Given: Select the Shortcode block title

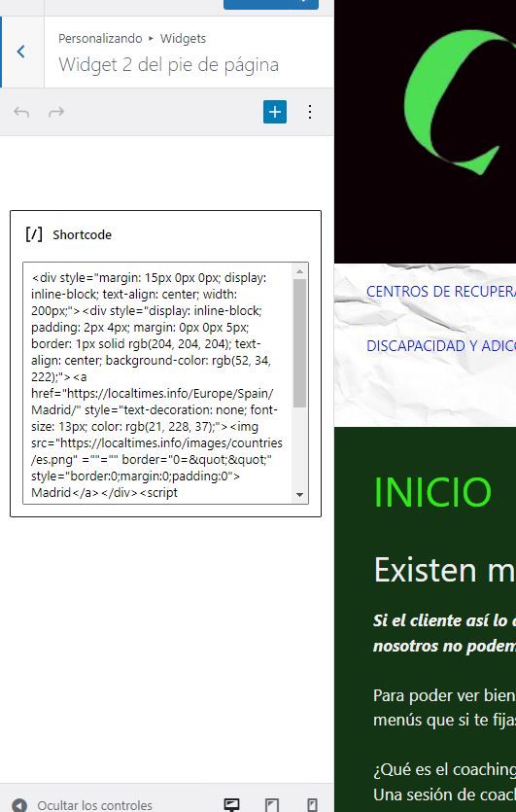Looking at the screenshot, I should click(x=82, y=234).
